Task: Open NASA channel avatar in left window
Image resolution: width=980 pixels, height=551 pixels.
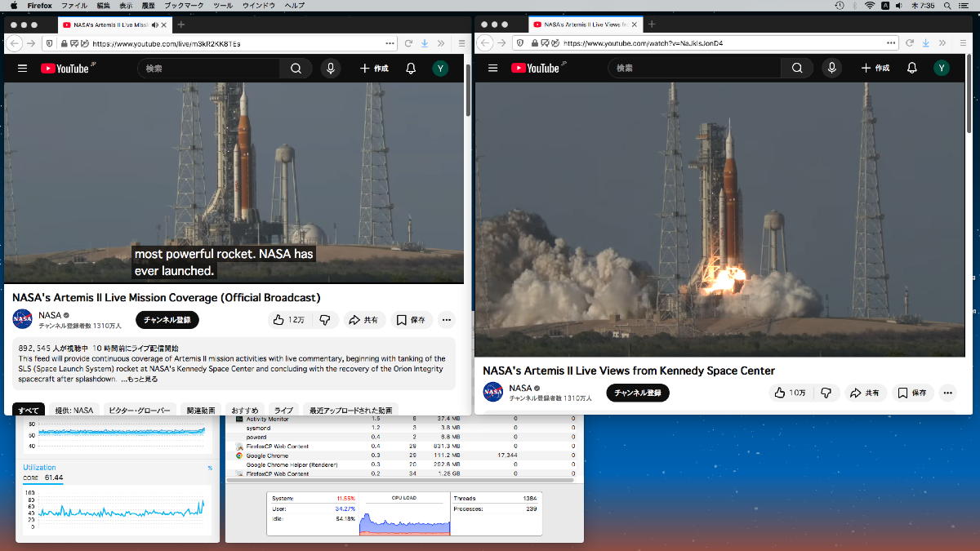Action: coord(23,319)
